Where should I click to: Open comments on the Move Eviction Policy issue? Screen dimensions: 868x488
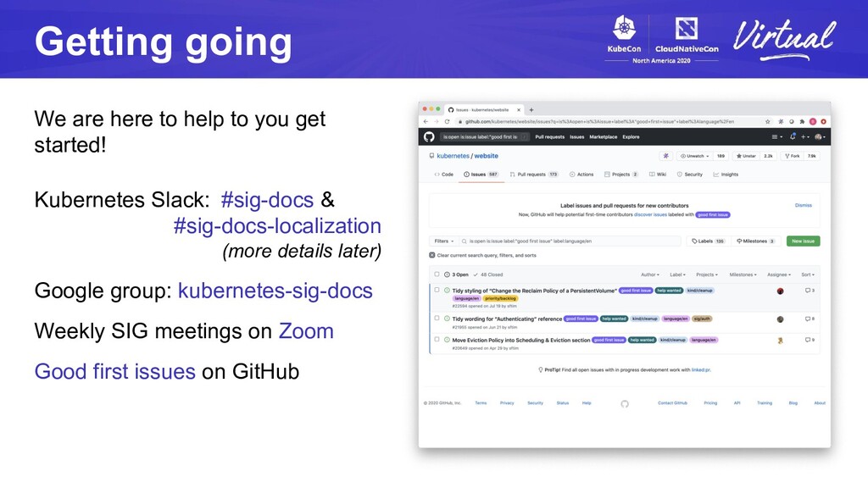[810, 340]
